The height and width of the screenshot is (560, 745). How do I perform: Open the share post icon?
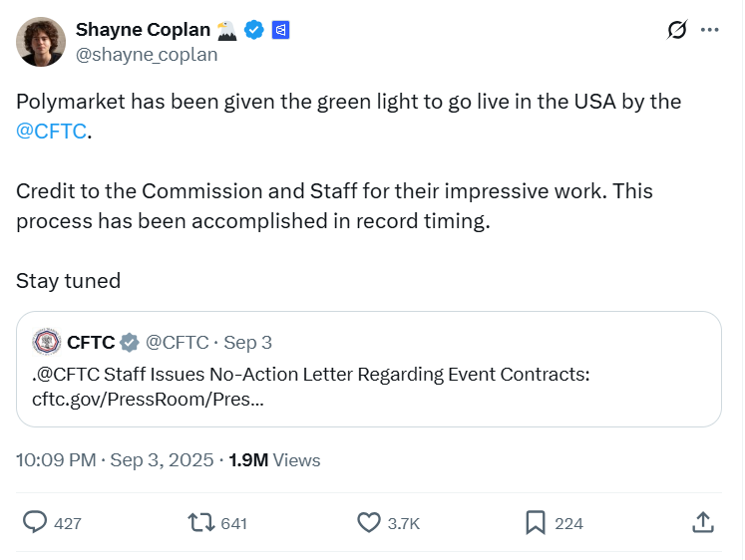pos(701,522)
